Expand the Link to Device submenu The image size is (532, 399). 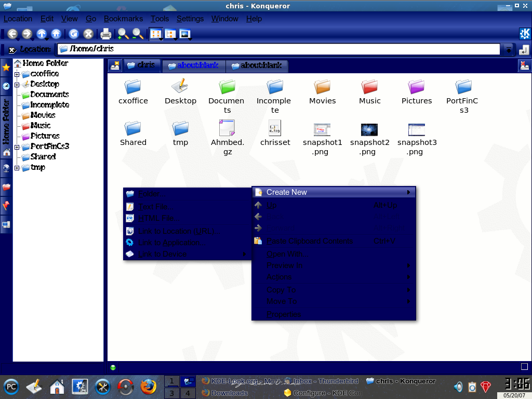click(187, 254)
